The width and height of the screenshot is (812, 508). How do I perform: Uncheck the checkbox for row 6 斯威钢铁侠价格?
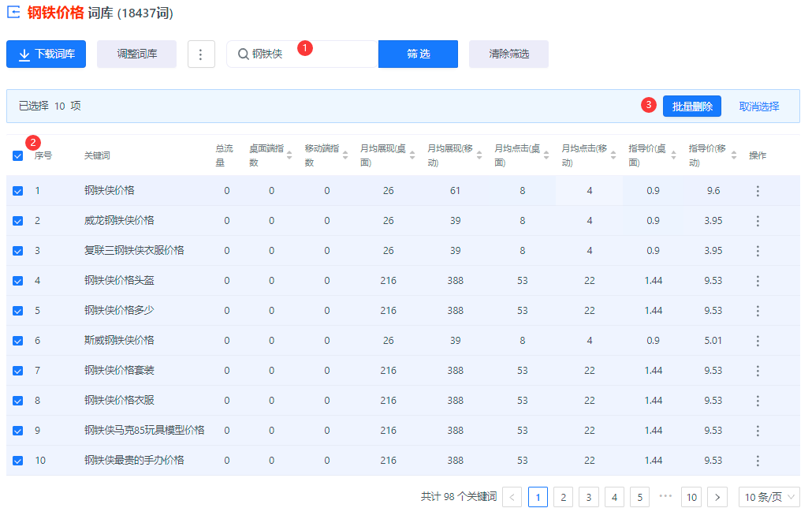click(x=17, y=341)
